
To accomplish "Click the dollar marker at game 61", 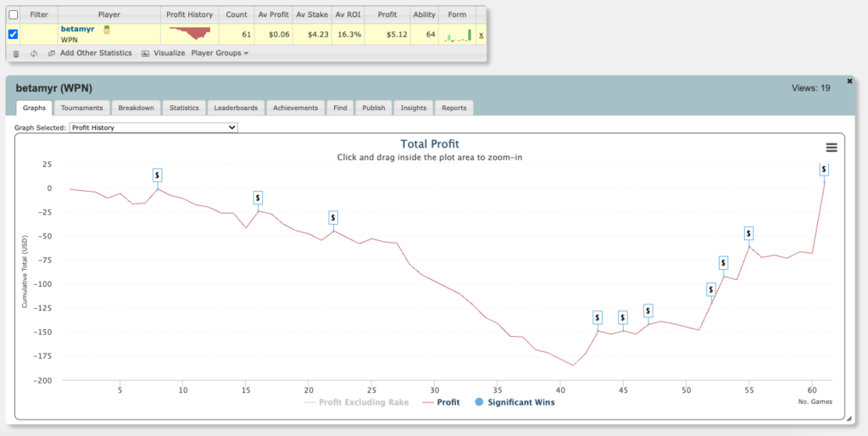I will click(823, 170).
